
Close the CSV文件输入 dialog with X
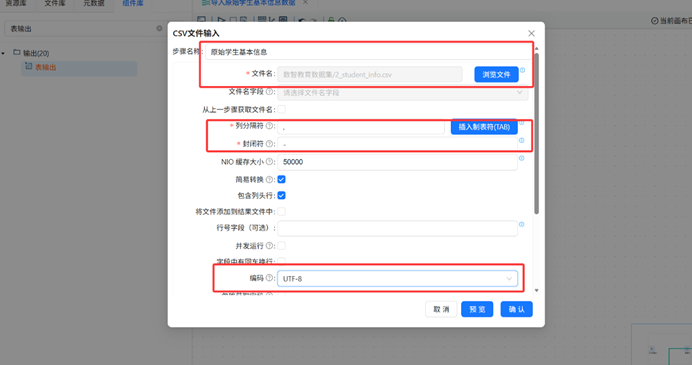click(x=531, y=33)
